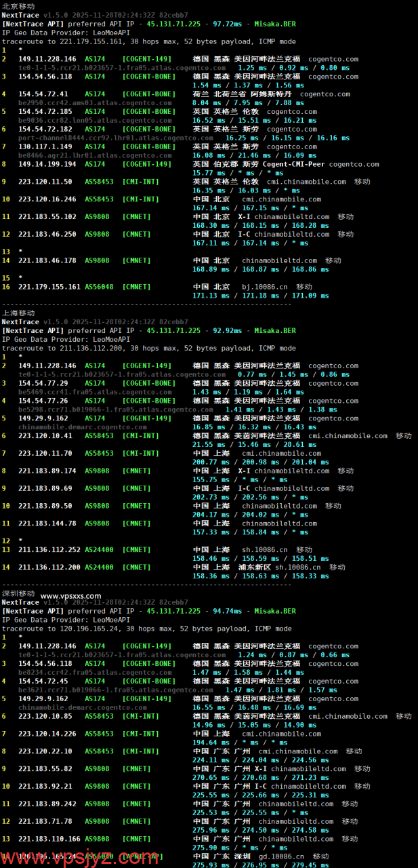Click hop IP 223.120.11.70
Screen dimensions: 418x868
[45, 454]
